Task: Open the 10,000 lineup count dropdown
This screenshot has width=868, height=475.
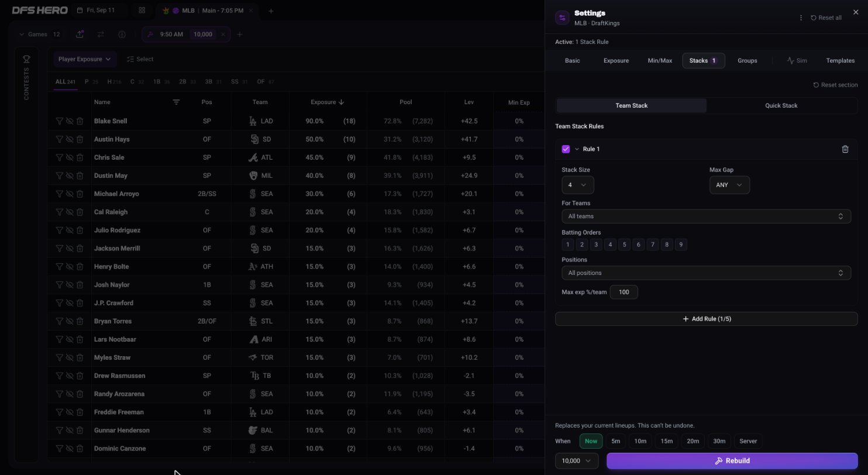Action: 577,461
